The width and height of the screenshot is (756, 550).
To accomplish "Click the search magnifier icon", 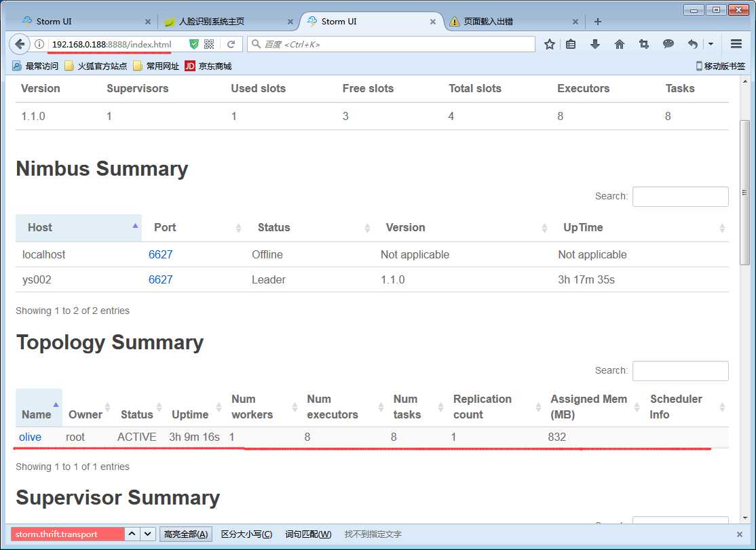I will (257, 44).
